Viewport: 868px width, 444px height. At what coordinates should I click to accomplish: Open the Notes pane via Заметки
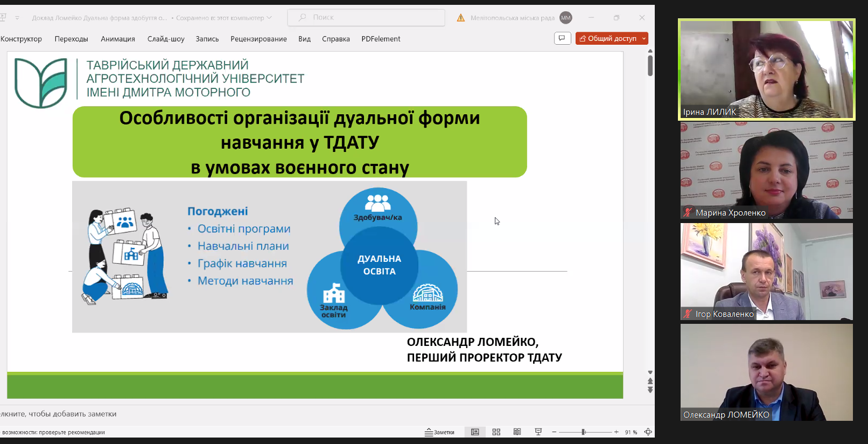(439, 432)
